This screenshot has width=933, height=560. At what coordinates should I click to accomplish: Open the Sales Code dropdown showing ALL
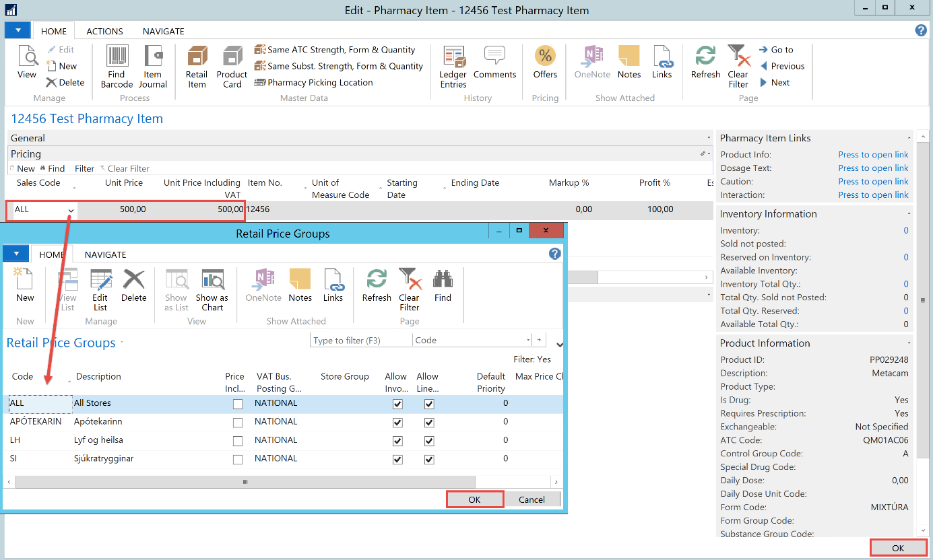tap(71, 211)
